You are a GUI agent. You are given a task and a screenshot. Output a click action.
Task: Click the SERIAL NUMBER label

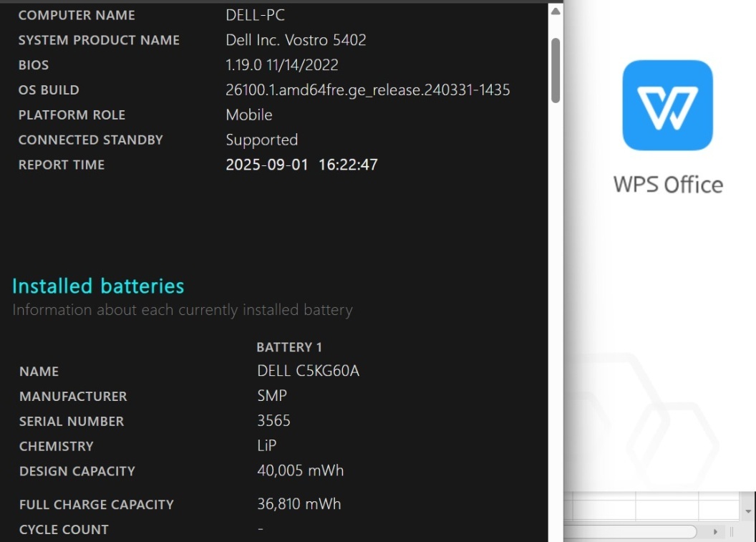click(x=72, y=422)
